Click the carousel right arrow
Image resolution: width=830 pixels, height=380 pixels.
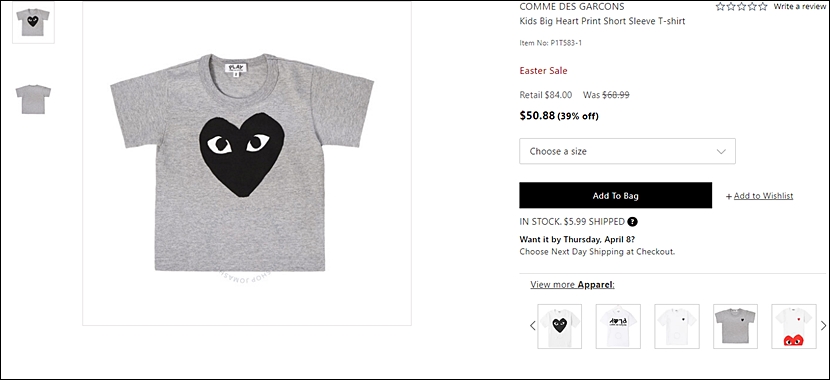coord(823,325)
